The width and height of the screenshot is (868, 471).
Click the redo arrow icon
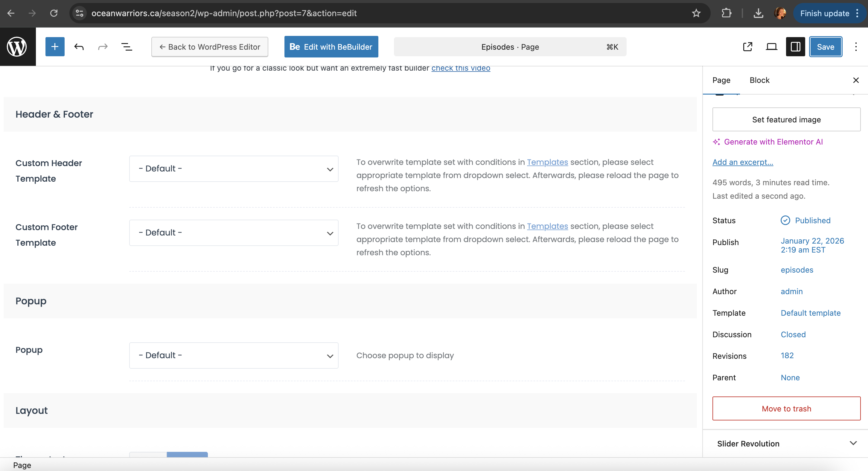(103, 46)
